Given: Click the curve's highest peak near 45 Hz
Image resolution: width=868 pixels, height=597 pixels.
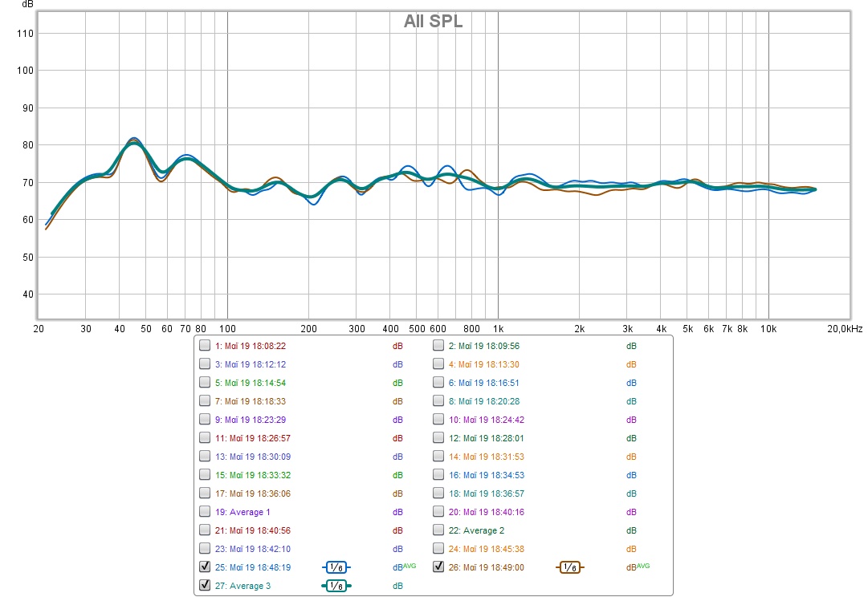Looking at the screenshot, I should coord(134,140).
